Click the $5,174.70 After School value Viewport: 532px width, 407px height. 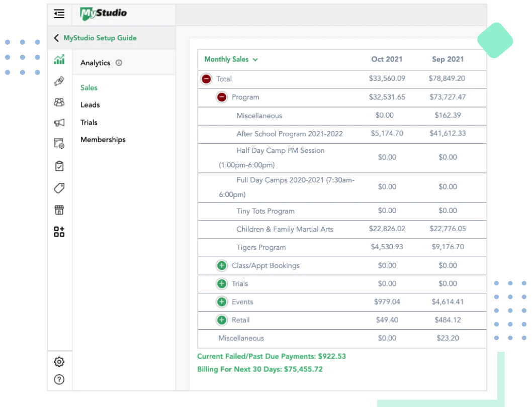point(387,133)
